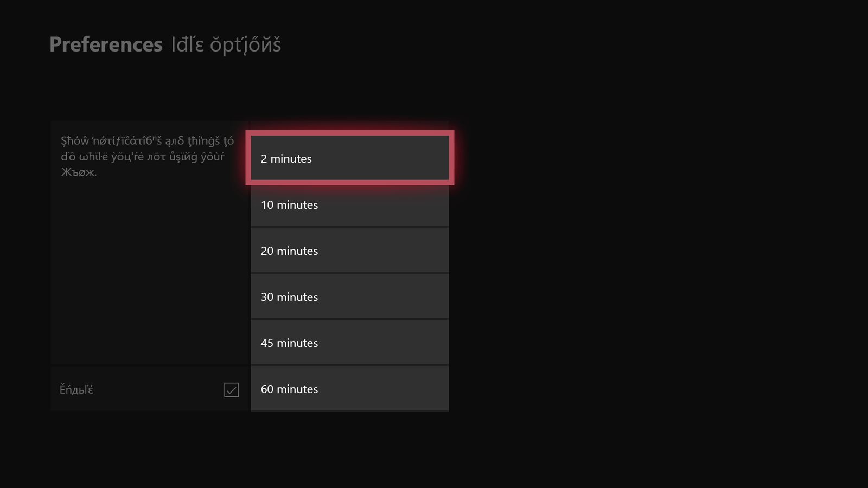Viewport: 868px width, 488px height.
Task: Activate the second list item, 10 minutes
Action: (349, 205)
